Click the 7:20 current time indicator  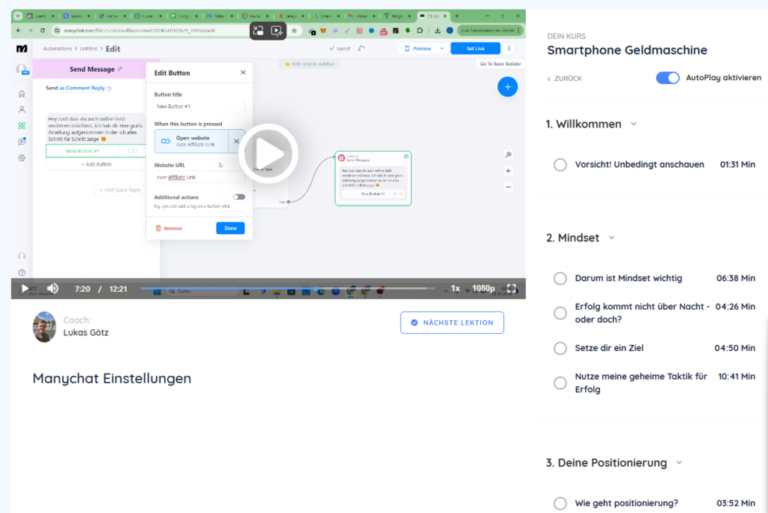click(82, 289)
